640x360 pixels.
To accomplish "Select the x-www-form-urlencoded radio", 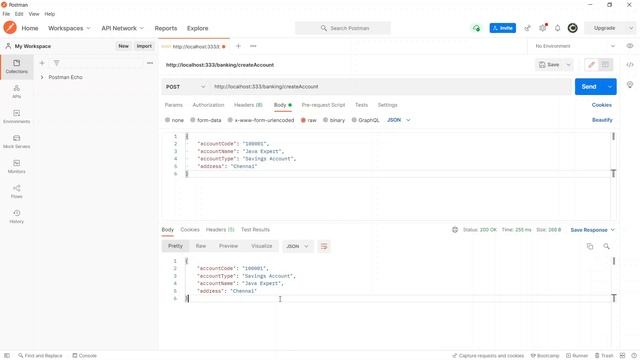I will pyautogui.click(x=230, y=120).
